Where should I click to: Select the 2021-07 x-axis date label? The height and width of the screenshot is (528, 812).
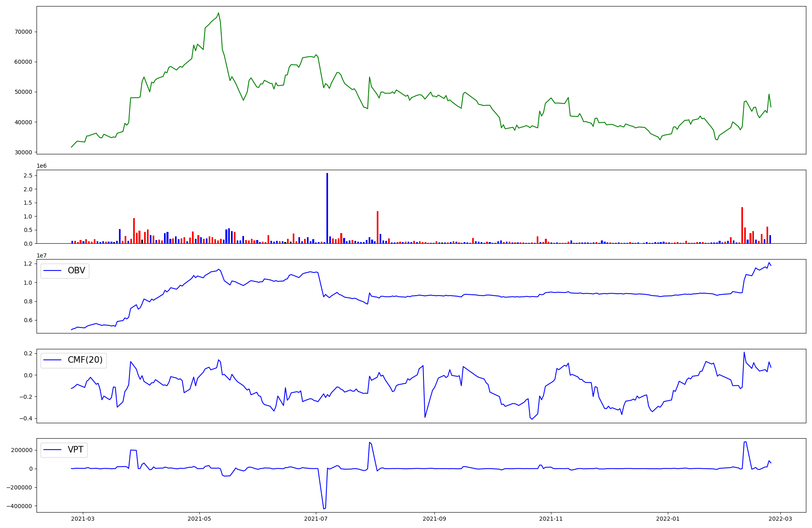tap(316, 519)
